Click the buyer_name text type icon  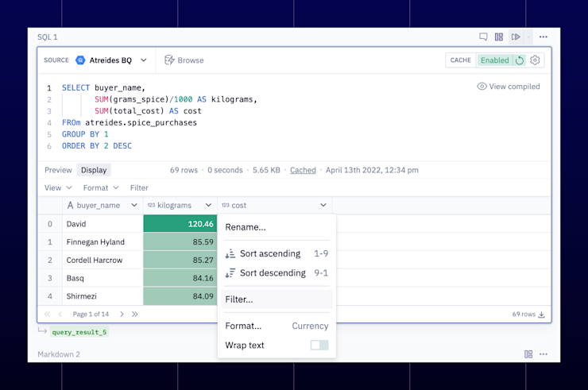click(x=70, y=205)
